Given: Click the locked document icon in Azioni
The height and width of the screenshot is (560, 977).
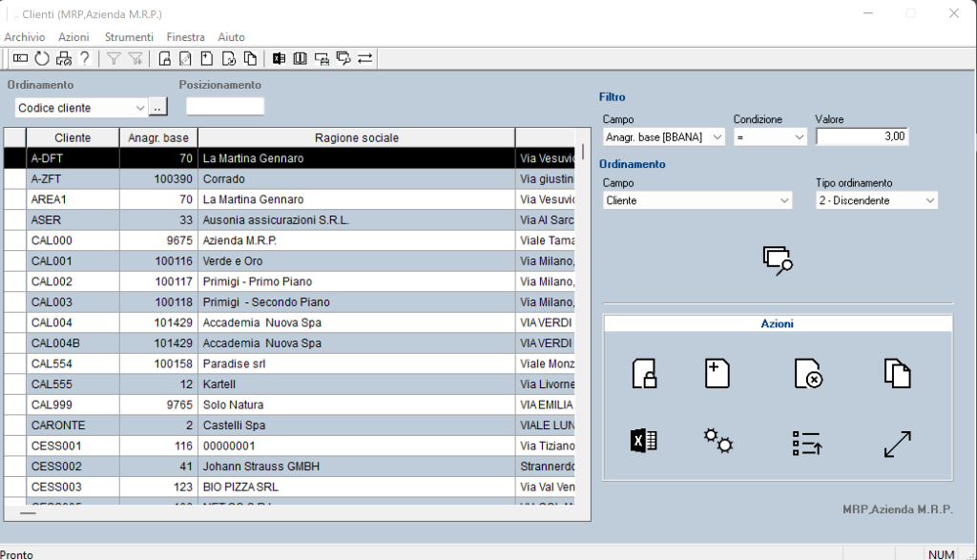Looking at the screenshot, I should coord(644,373).
